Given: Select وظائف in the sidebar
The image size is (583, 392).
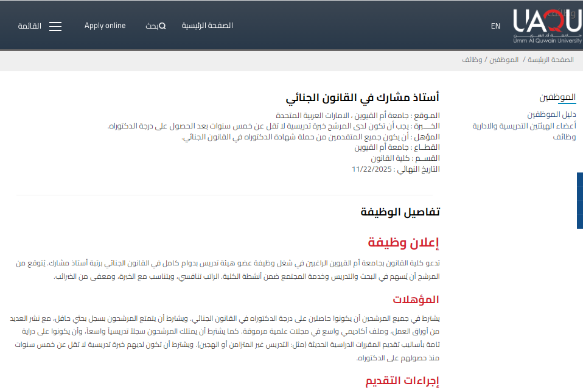Looking at the screenshot, I should 564,137.
